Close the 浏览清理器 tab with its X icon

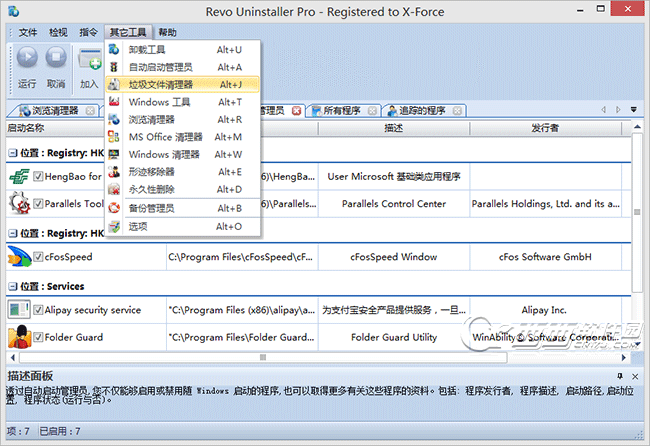point(89,111)
